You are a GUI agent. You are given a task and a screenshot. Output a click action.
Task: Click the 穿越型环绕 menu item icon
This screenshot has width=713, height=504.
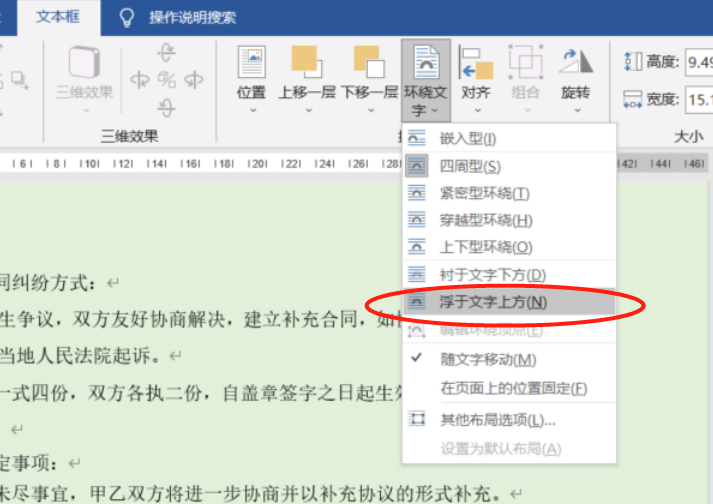[417, 220]
